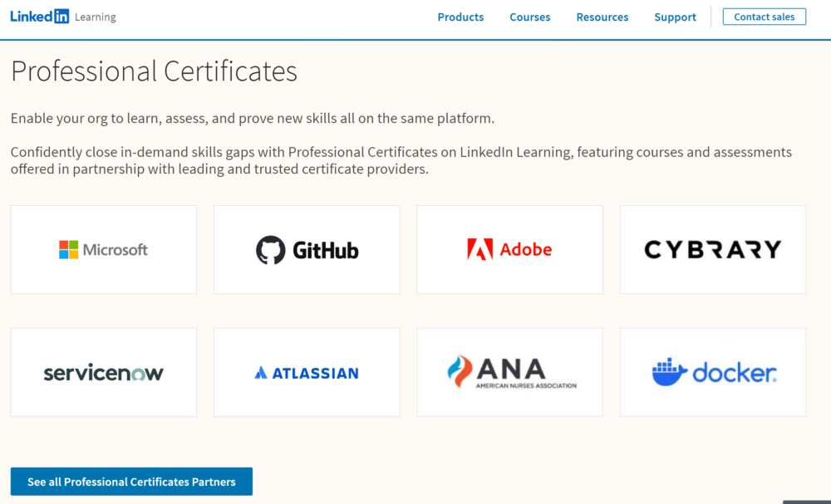The image size is (831, 504).
Task: Click the American Nurses Association text
Action: [x=526, y=386]
